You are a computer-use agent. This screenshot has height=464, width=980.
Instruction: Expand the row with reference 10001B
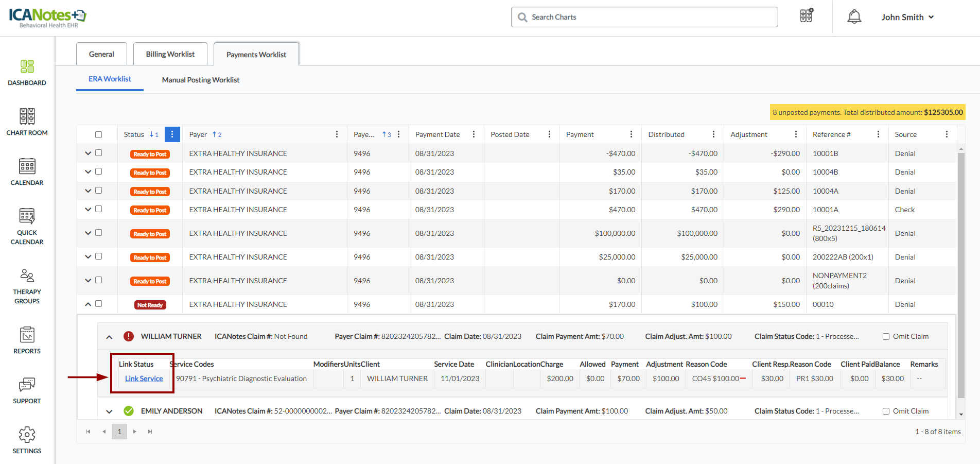pos(88,153)
